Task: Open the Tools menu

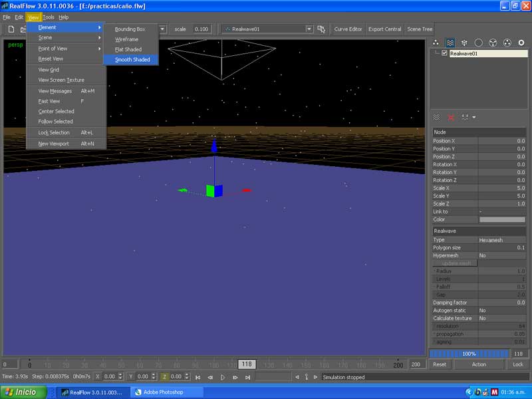Action: [x=49, y=17]
